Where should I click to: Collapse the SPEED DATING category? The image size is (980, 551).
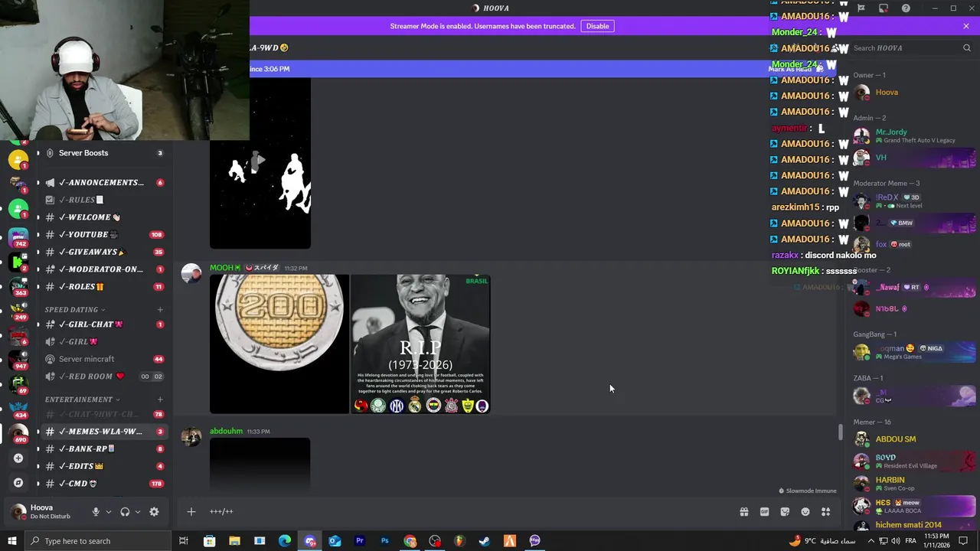point(75,310)
